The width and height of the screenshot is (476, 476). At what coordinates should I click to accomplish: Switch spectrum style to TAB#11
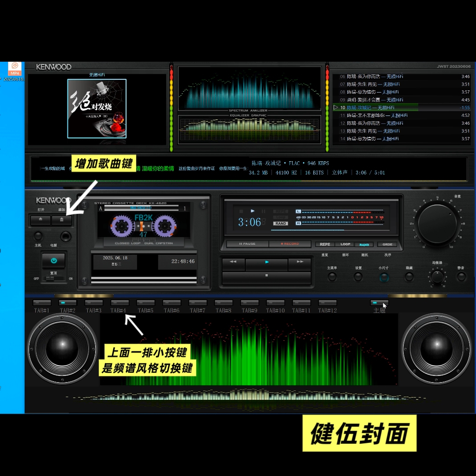click(x=301, y=303)
